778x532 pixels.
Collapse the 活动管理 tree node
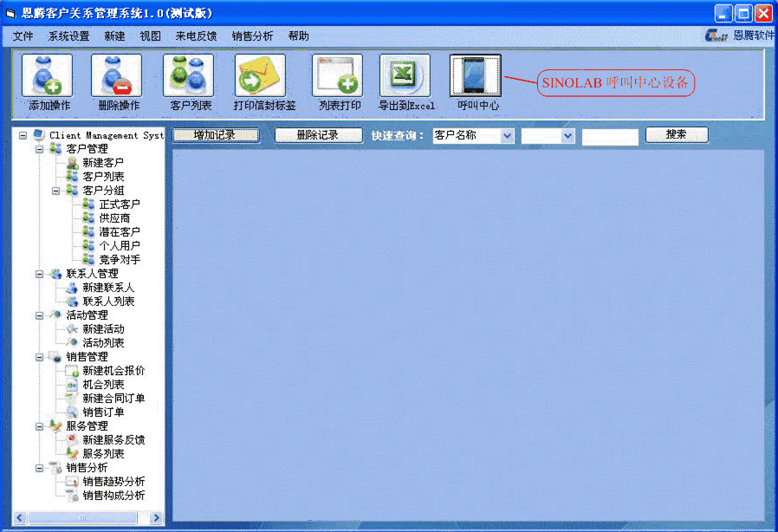click(x=39, y=315)
